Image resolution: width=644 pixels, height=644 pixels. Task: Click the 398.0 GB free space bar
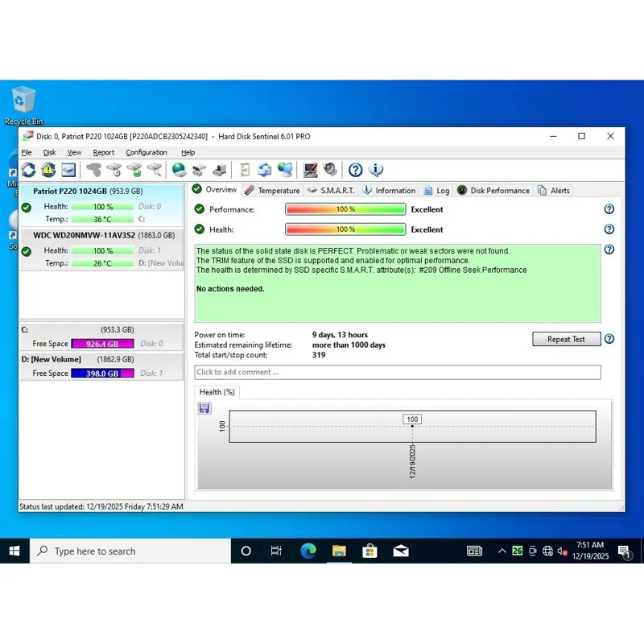[x=102, y=374]
